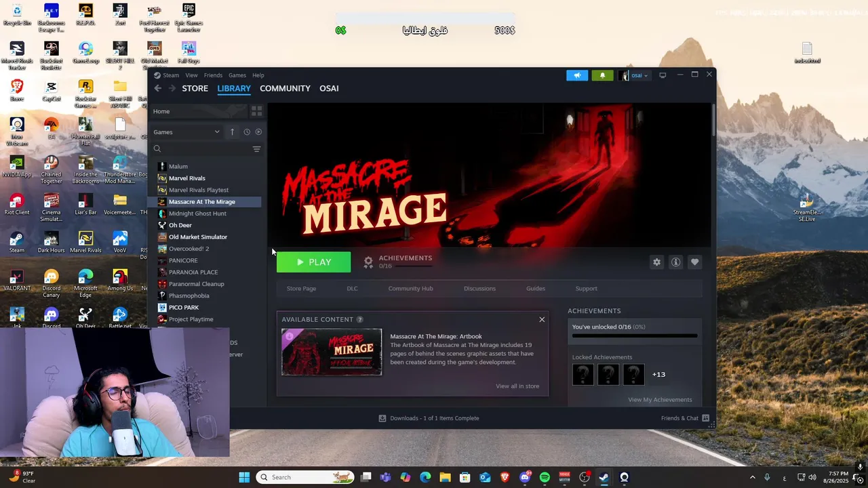Screen dimensions: 868x488
Task: Open the Help menu
Action: pyautogui.click(x=258, y=75)
